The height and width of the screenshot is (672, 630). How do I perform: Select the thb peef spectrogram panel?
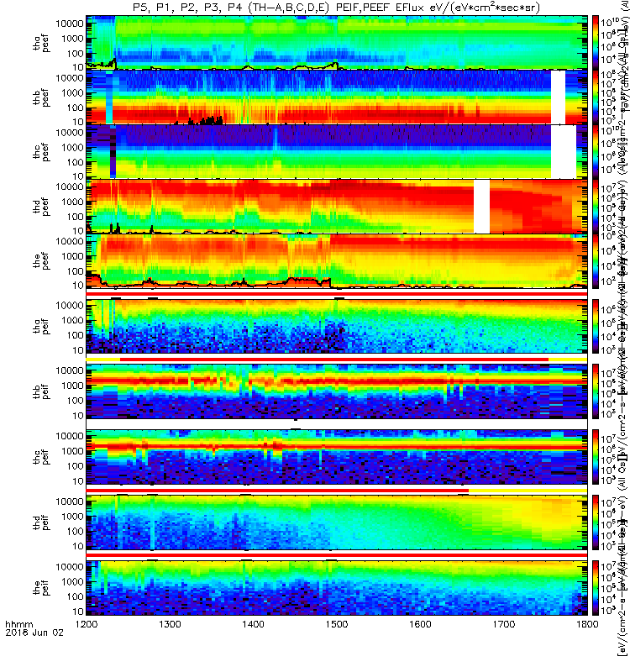(x=337, y=97)
